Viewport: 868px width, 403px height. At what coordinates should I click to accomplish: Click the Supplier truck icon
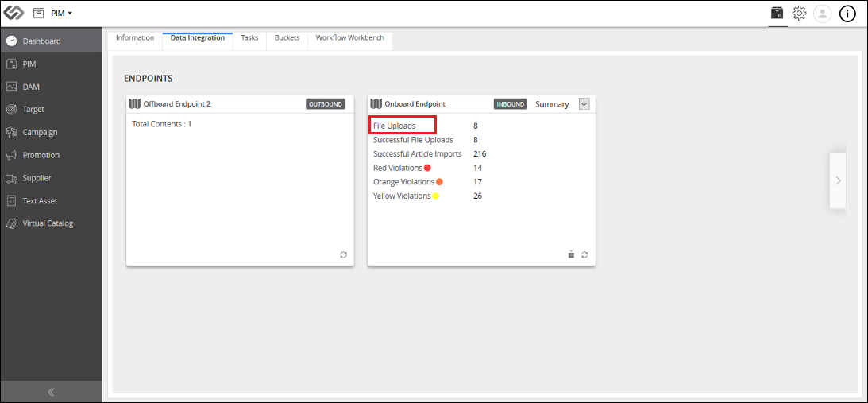11,178
